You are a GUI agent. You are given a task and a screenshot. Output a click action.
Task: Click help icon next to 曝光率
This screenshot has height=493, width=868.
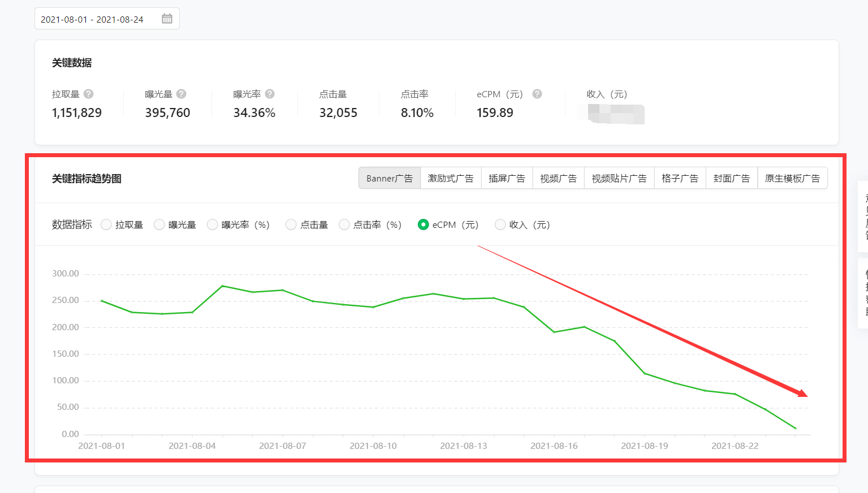pos(270,94)
